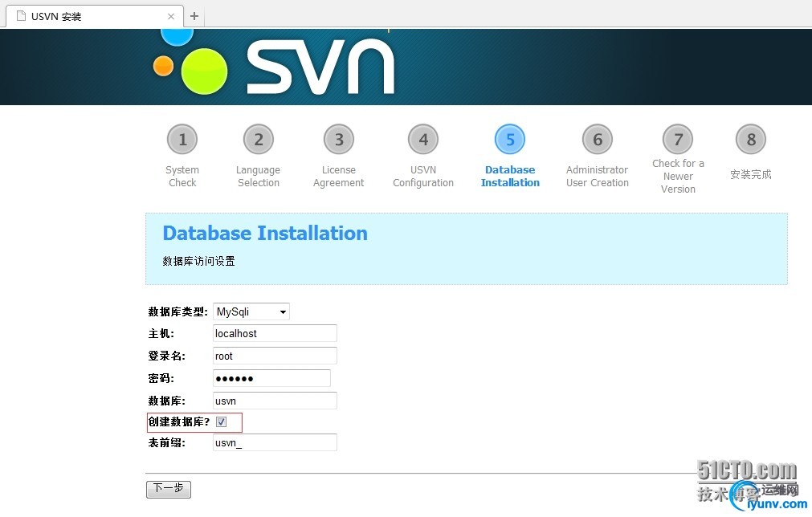Focus the 密码 password field
The height and width of the screenshot is (517, 812).
point(272,378)
